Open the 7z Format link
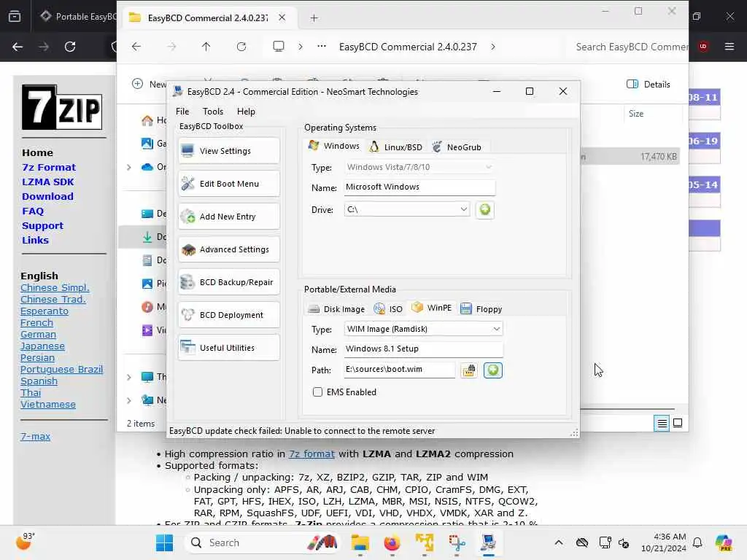The width and height of the screenshot is (747, 560). pos(49,168)
